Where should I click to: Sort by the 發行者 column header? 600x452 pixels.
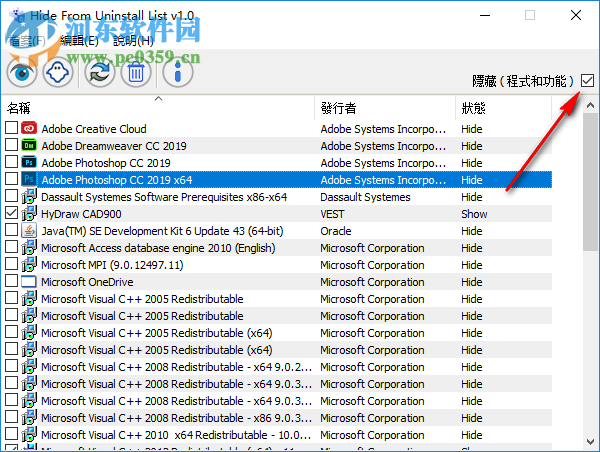pyautogui.click(x=385, y=108)
